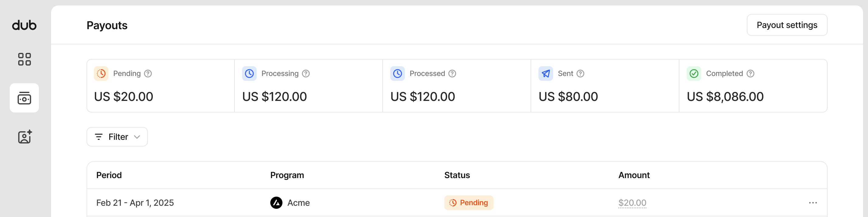Click the Pending orange clock icon

pyautogui.click(x=101, y=74)
